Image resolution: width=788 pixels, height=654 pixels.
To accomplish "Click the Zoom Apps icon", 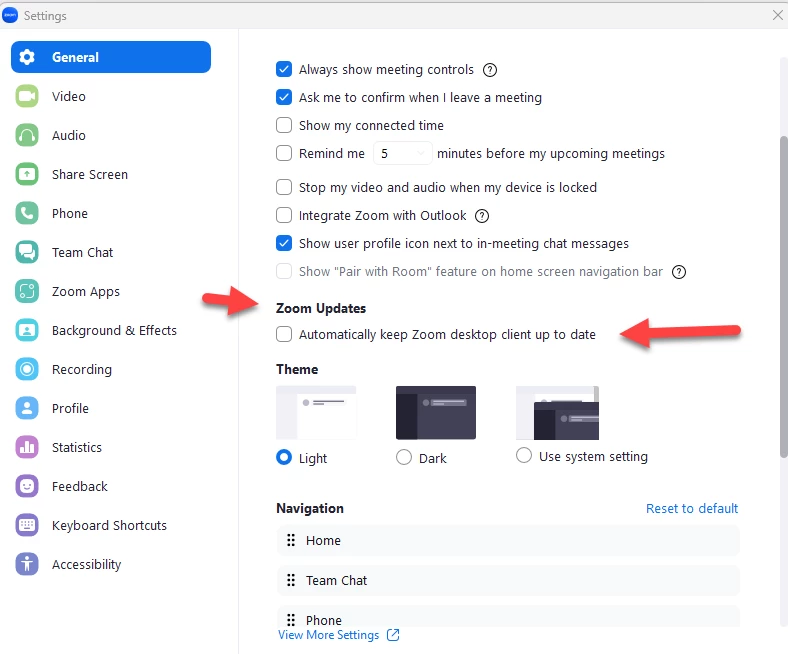I will (x=27, y=292).
